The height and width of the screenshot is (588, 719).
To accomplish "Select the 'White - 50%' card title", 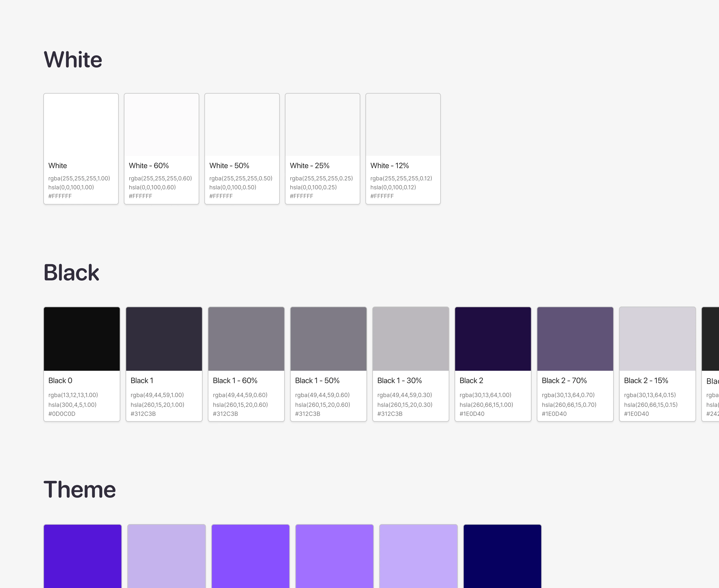I will click(229, 166).
